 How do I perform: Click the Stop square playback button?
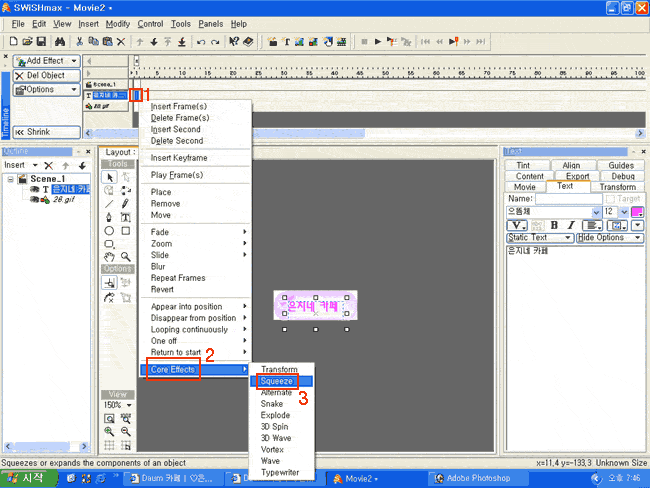[364, 41]
